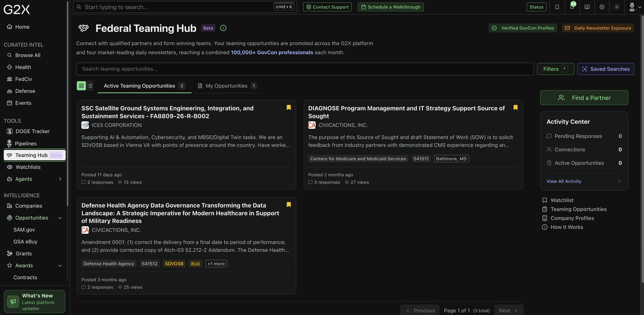Click the Baltimore, MD location tag
Screen dimensions: 644x315
click(451, 159)
